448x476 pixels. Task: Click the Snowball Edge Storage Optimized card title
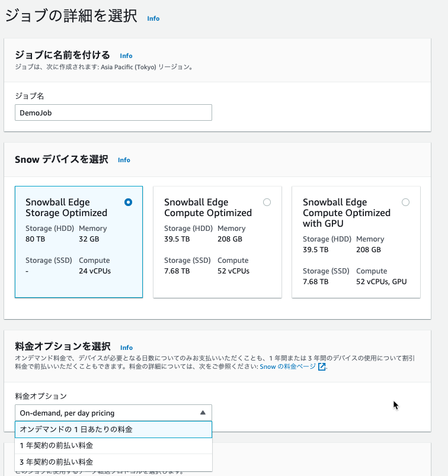click(66, 207)
